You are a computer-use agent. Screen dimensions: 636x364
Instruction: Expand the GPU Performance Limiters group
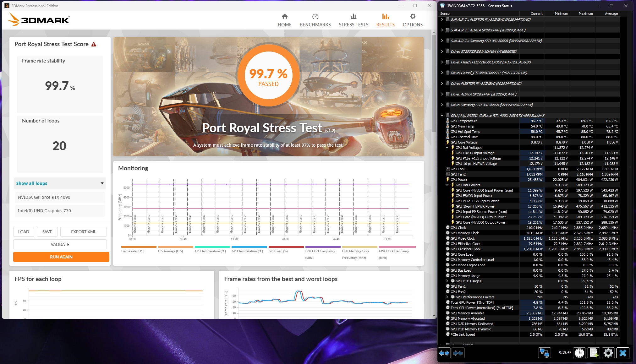point(447,297)
